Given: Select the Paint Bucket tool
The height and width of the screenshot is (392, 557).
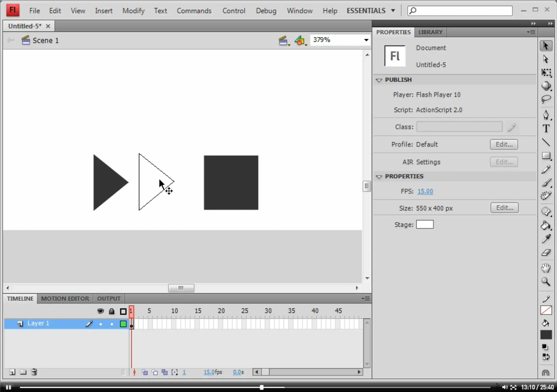Looking at the screenshot, I should pyautogui.click(x=546, y=226).
